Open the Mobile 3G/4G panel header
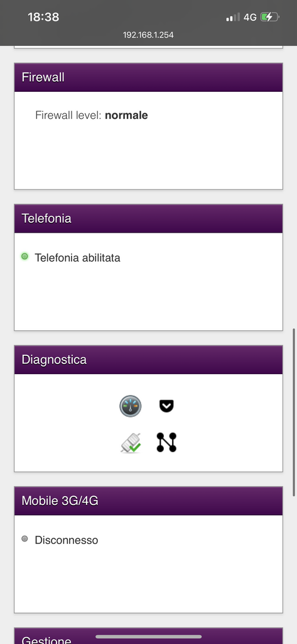This screenshot has width=297, height=644. coord(148,501)
